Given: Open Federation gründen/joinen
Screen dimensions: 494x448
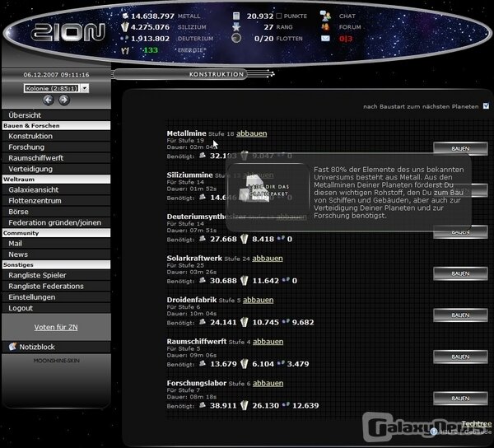Looking at the screenshot, I should pos(55,222).
